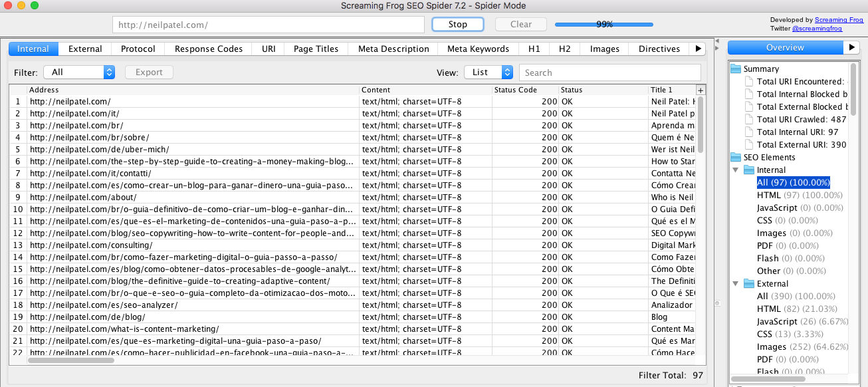868x387 pixels.
Task: Click the plus icon to add columns
Action: pos(700,90)
